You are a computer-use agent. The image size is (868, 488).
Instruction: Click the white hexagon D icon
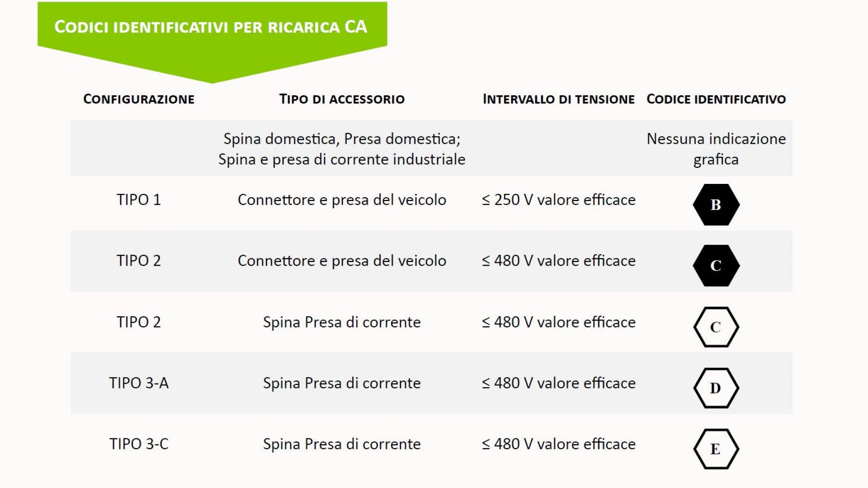[716, 388]
